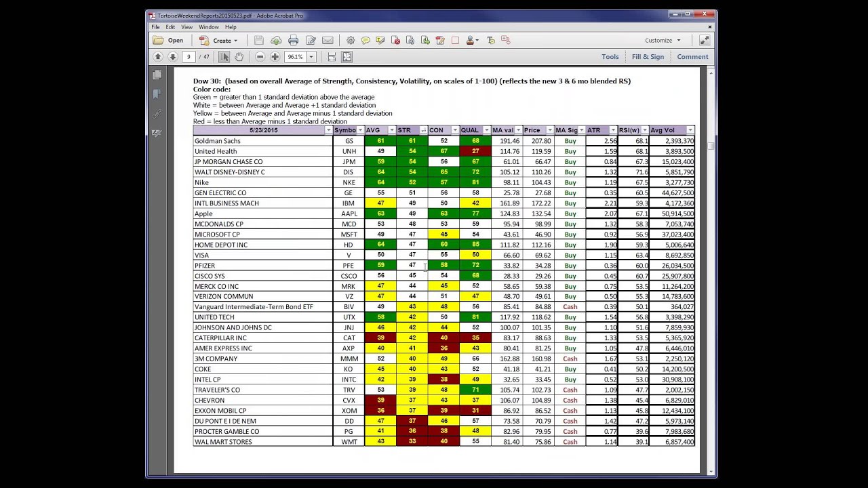Screen dimensions: 868x488
Task: Toggle fit one full page view
Action: point(347,57)
